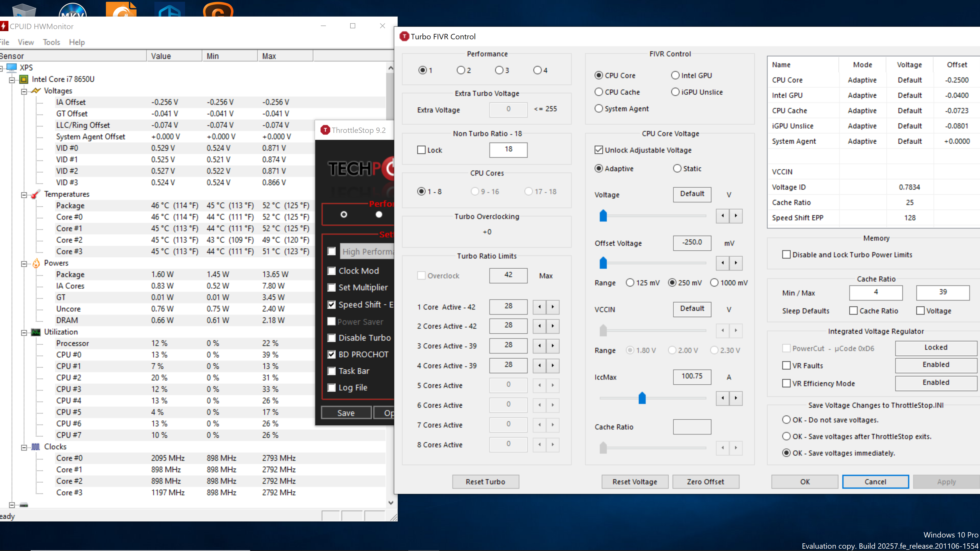Collapse the Intel Core i7 8650U node

[x=12, y=80]
